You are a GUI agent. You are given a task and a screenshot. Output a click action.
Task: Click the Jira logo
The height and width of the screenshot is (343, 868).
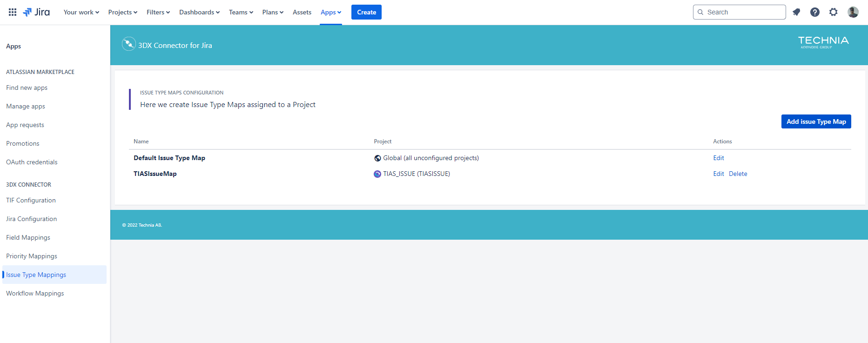[x=36, y=12]
